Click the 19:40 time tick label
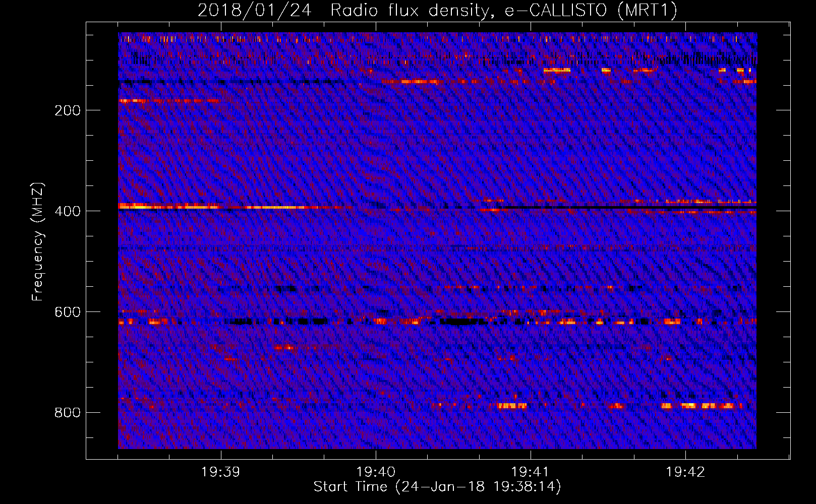 pyautogui.click(x=376, y=472)
